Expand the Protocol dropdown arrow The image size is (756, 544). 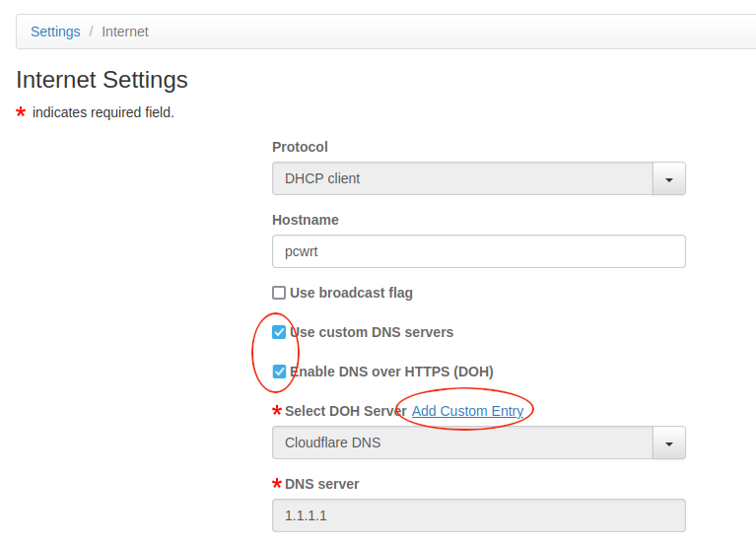click(x=669, y=179)
